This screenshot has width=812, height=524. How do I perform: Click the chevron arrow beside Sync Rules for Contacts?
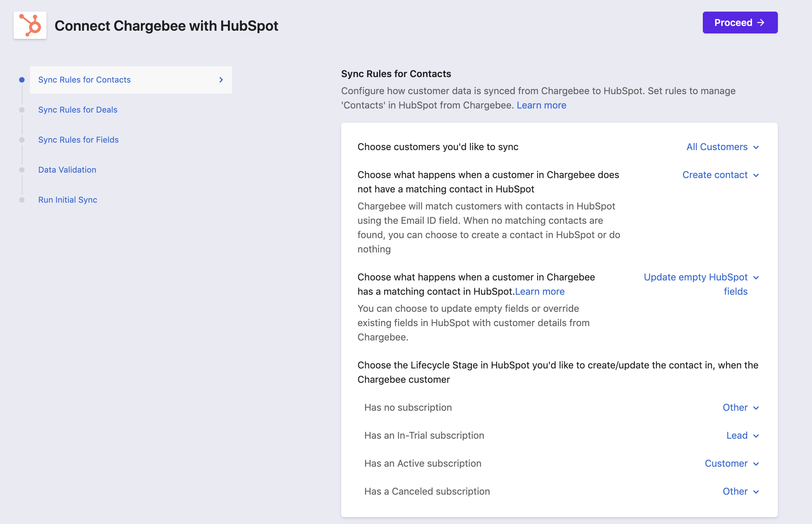221,80
